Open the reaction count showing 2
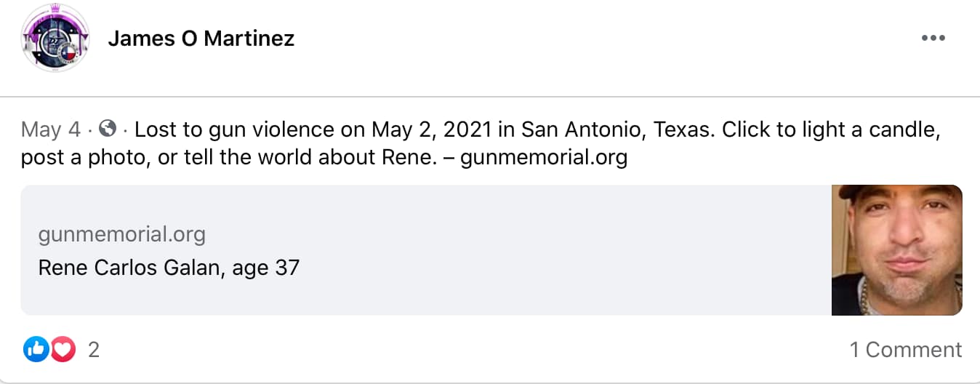 [94, 350]
